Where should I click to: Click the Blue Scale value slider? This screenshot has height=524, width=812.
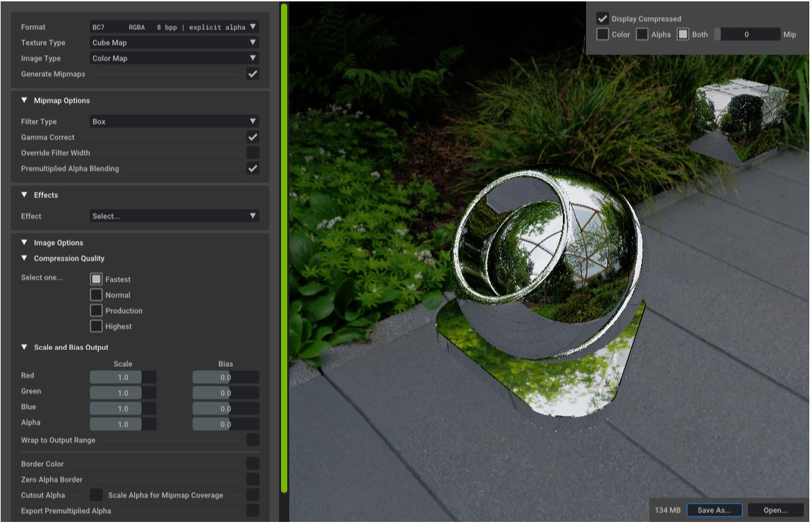point(123,408)
